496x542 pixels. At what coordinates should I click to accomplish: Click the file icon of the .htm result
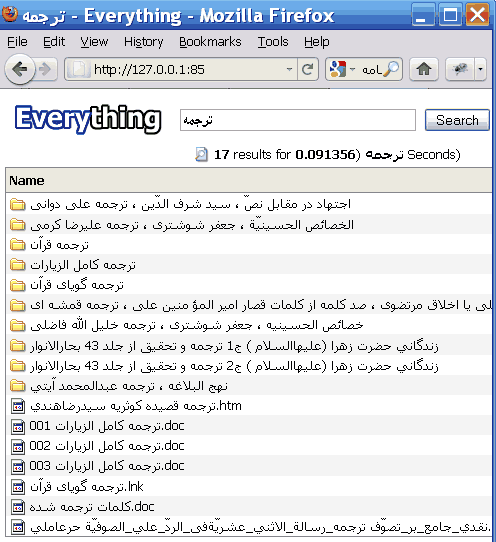[18, 406]
